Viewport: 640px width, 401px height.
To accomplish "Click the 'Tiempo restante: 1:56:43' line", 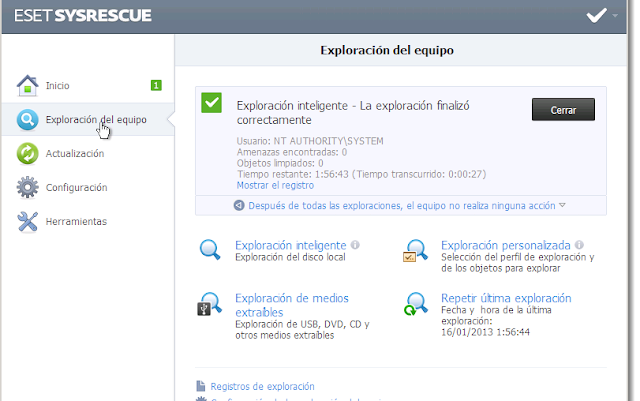I will coord(362,174).
